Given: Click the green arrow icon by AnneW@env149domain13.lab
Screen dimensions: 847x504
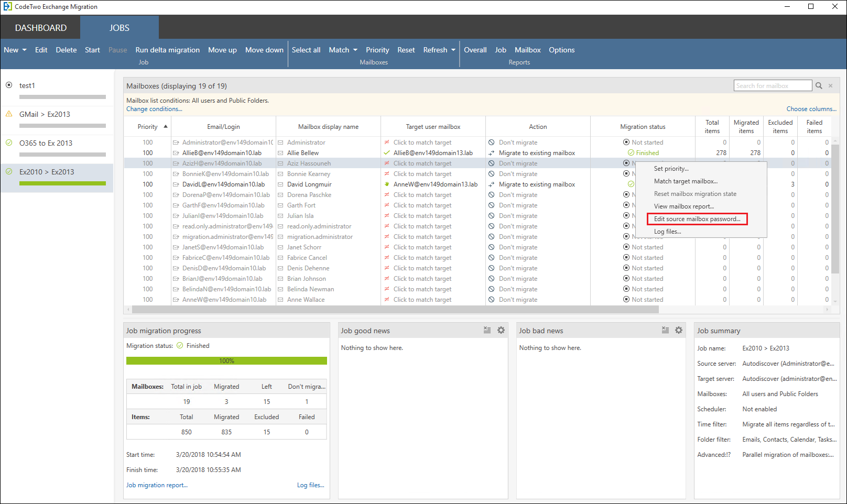Looking at the screenshot, I should pos(387,184).
